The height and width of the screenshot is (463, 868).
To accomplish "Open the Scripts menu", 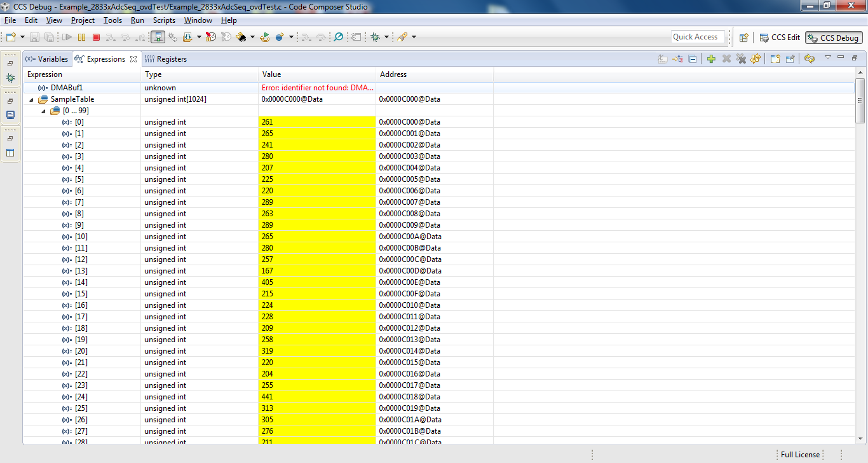I will 164,20.
